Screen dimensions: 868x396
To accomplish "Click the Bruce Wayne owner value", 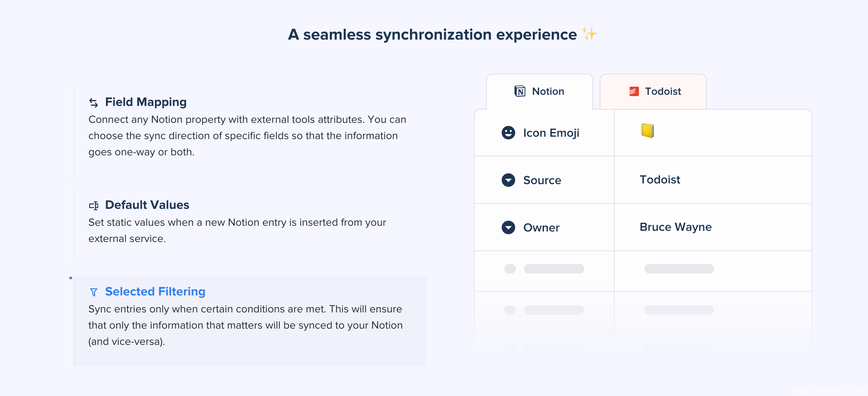I will click(676, 227).
